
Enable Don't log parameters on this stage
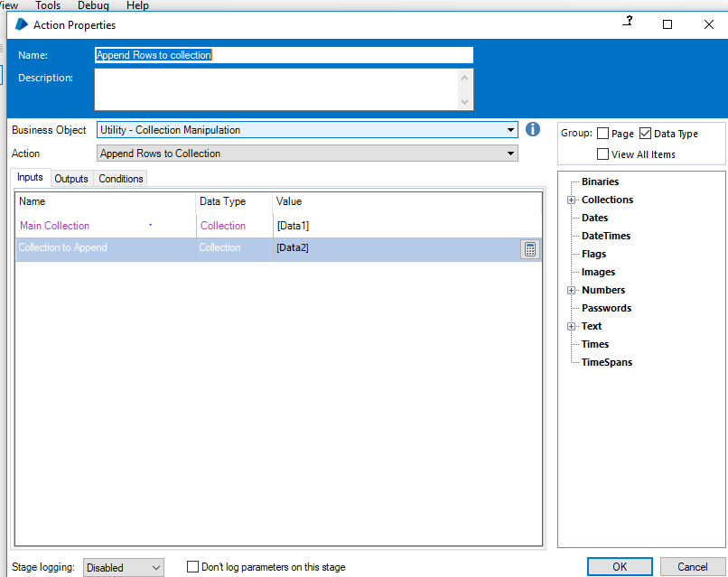[x=192, y=567]
